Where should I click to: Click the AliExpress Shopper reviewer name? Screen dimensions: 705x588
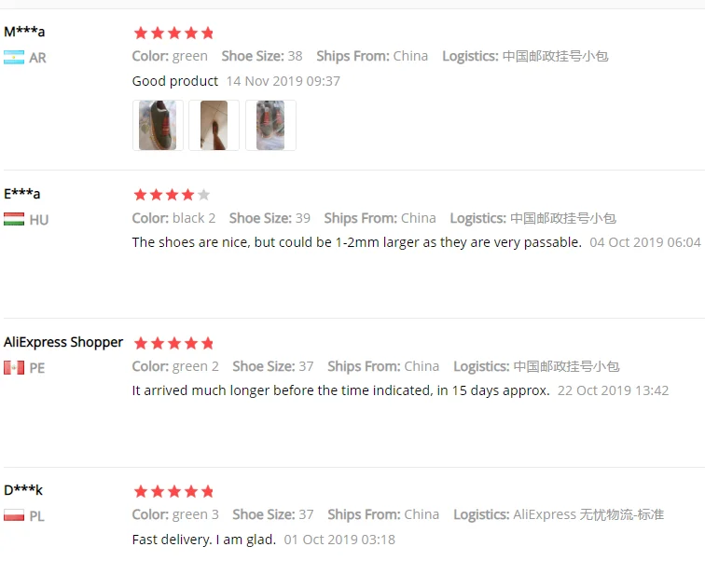[x=63, y=342]
